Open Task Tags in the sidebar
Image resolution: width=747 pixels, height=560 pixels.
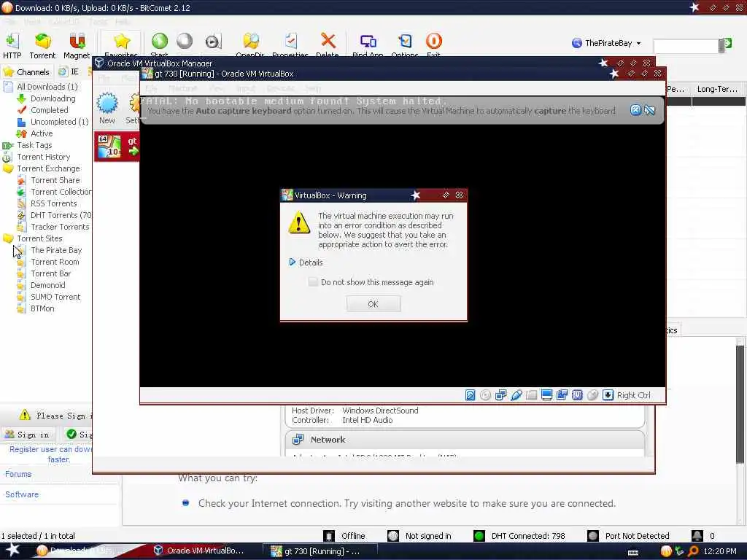pyautogui.click(x=34, y=145)
